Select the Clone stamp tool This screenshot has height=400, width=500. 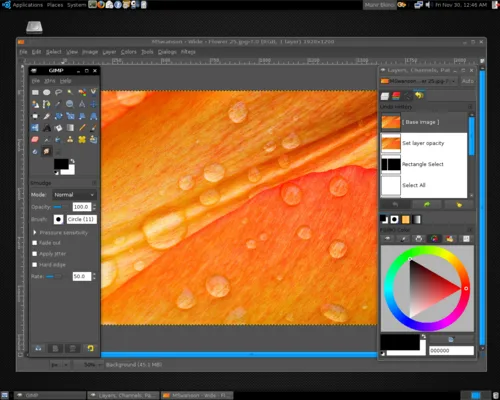click(70, 139)
